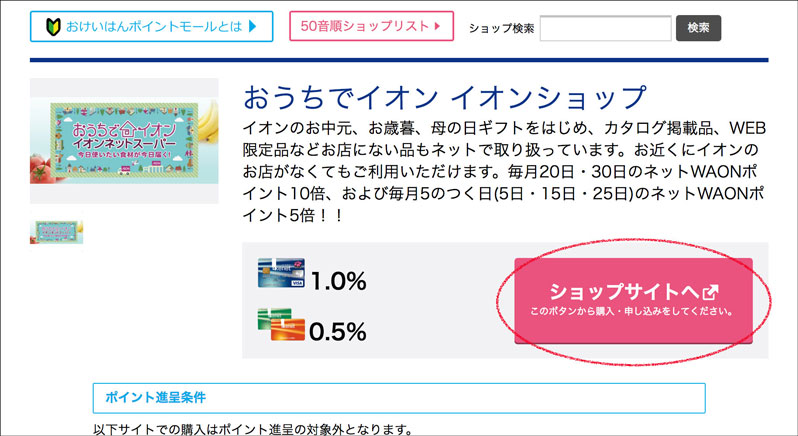
Task: Click the ショップ検索 label
Action: point(502,28)
